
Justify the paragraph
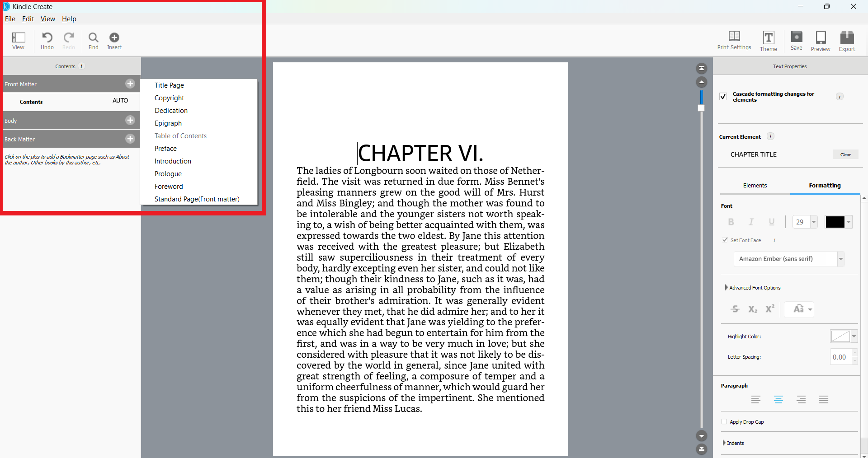824,399
